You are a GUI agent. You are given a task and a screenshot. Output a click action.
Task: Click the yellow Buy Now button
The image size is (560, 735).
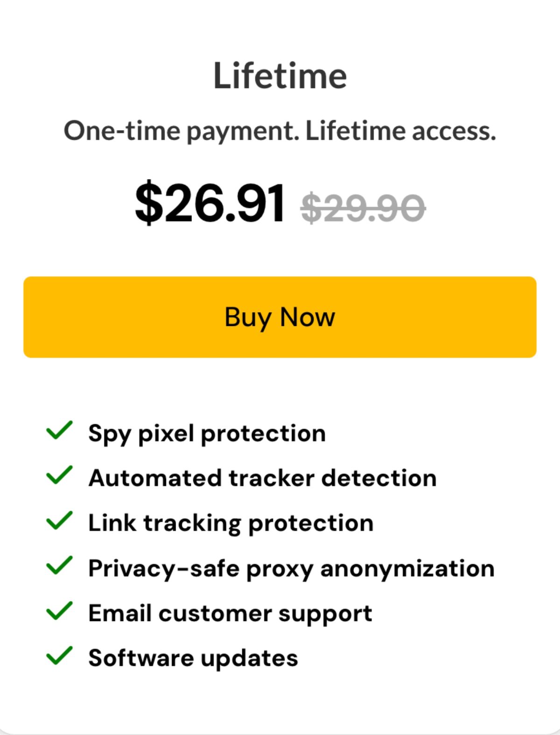(x=280, y=317)
